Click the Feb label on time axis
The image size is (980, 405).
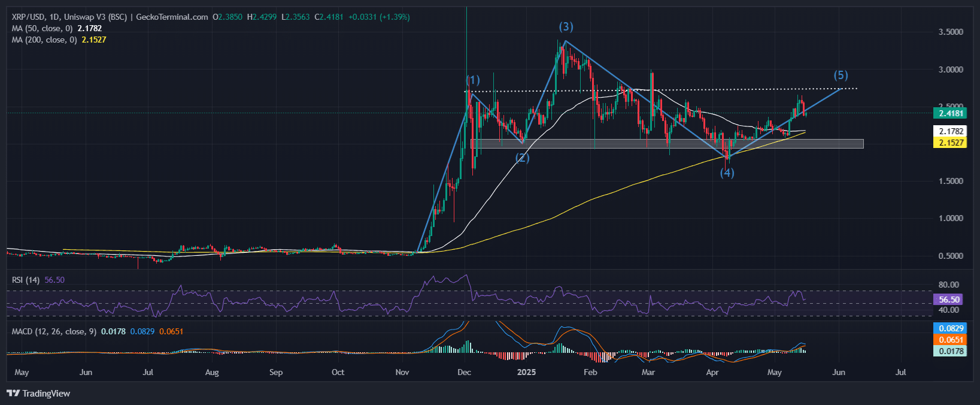click(x=590, y=372)
